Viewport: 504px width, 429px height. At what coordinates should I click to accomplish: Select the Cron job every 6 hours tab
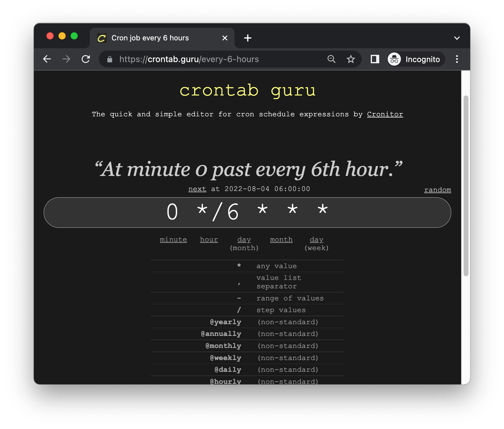[x=162, y=38]
